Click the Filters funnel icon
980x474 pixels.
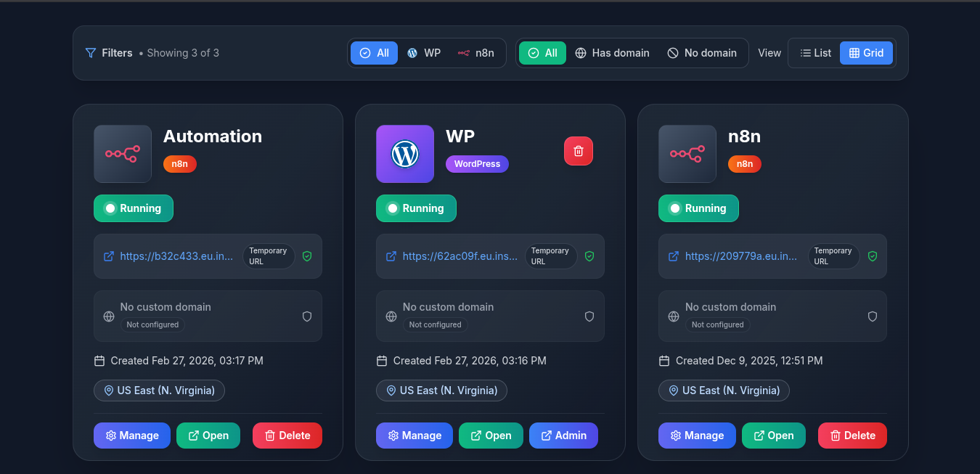point(91,53)
